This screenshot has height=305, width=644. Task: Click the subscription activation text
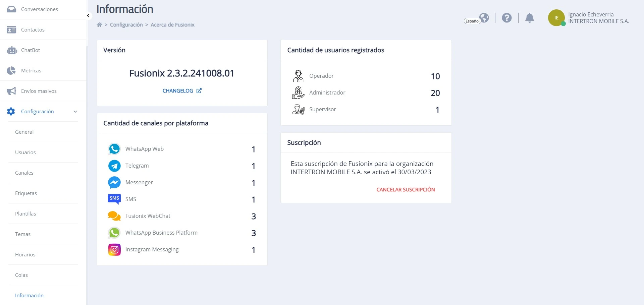362,168
